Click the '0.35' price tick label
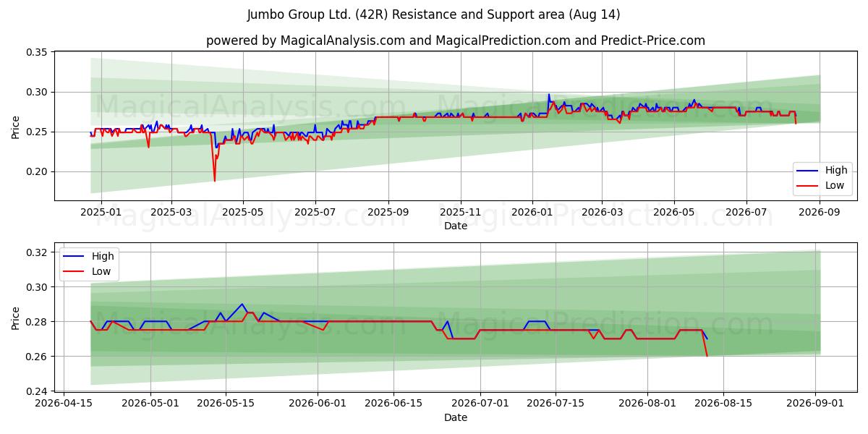 pos(38,53)
